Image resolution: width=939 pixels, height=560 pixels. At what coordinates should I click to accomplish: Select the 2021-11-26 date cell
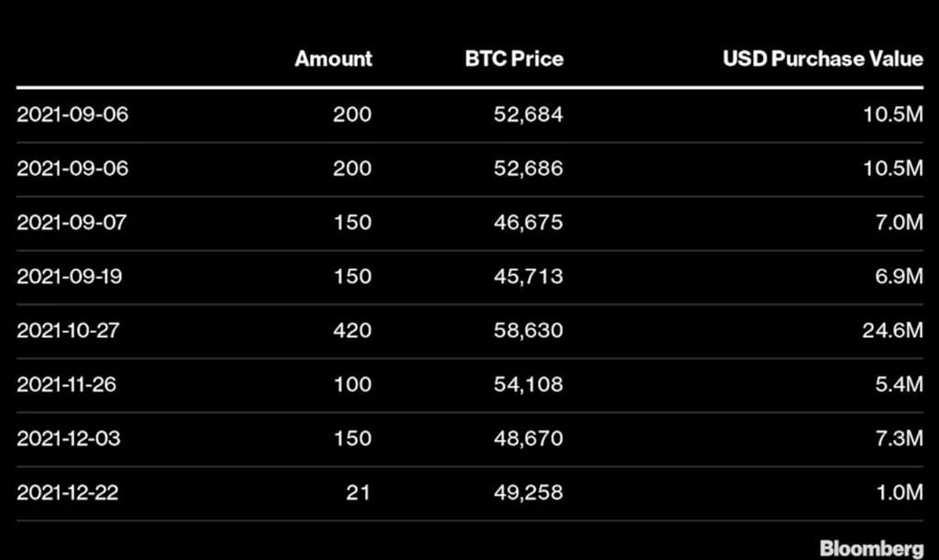(x=66, y=384)
